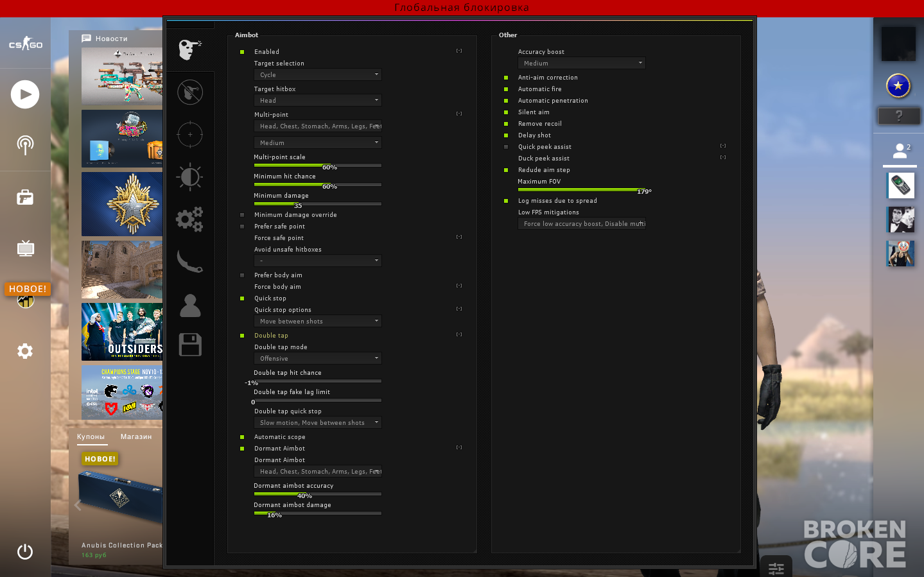Image resolution: width=924 pixels, height=577 pixels.
Task: Open the floppy disk config tab icon
Action: [x=189, y=345]
